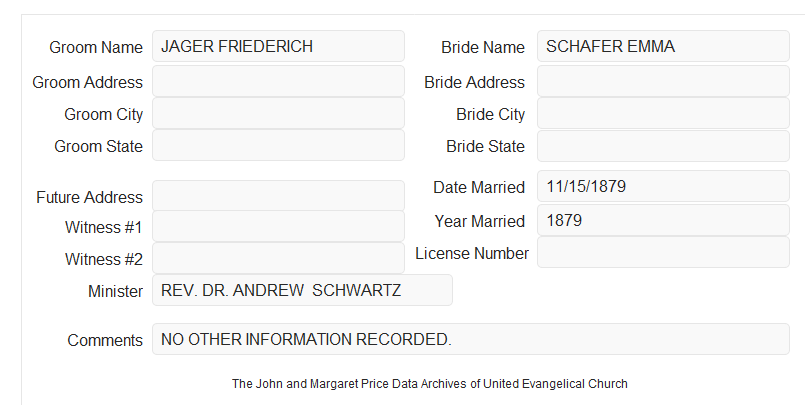The height and width of the screenshot is (405, 805).
Task: Click the Witness #2 input box
Action: tap(278, 258)
